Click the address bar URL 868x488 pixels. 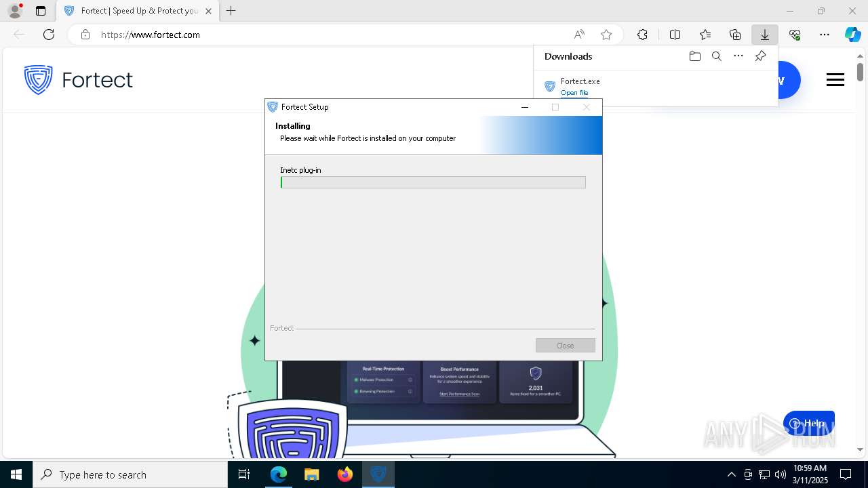tap(151, 35)
